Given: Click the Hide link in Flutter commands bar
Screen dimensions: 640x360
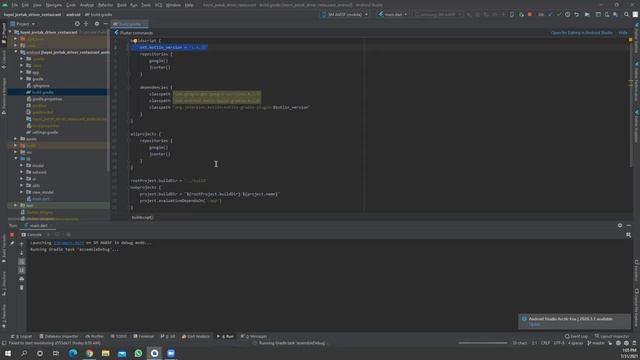Looking at the screenshot, I should click(x=623, y=33).
